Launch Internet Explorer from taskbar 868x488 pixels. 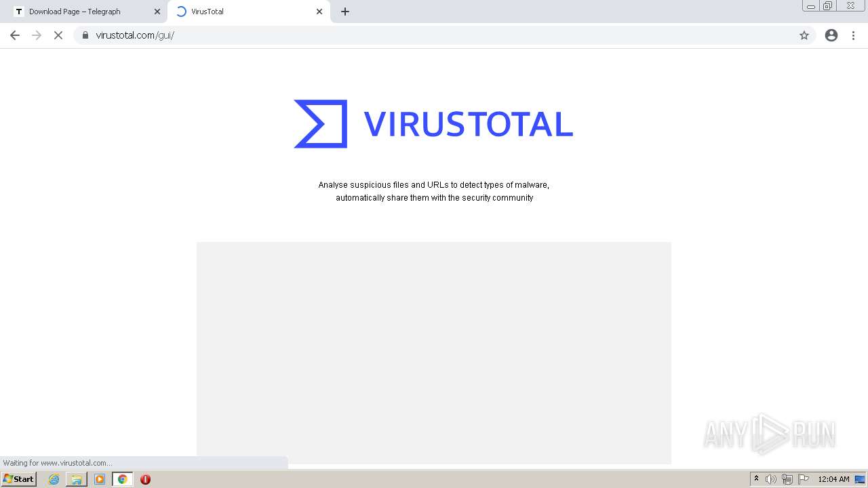pyautogui.click(x=54, y=479)
